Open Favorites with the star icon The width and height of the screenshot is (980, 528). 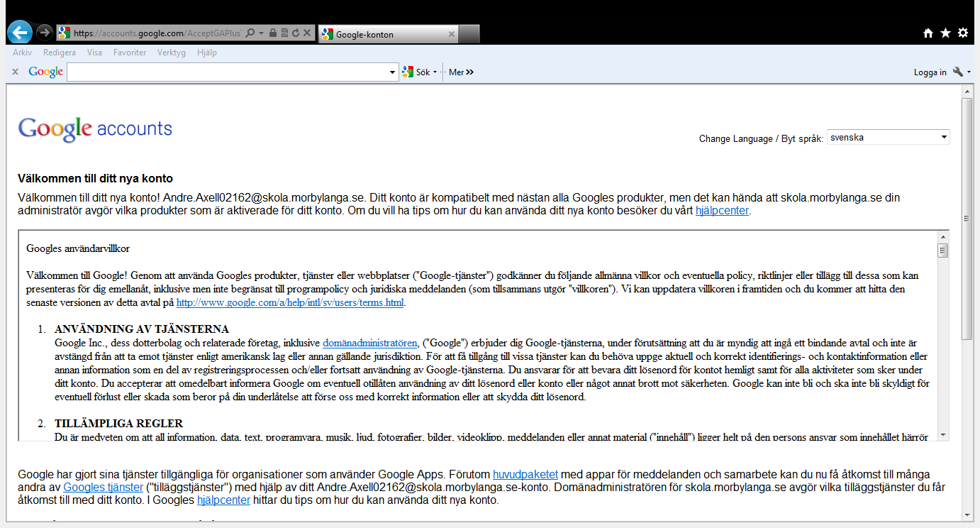(x=945, y=33)
